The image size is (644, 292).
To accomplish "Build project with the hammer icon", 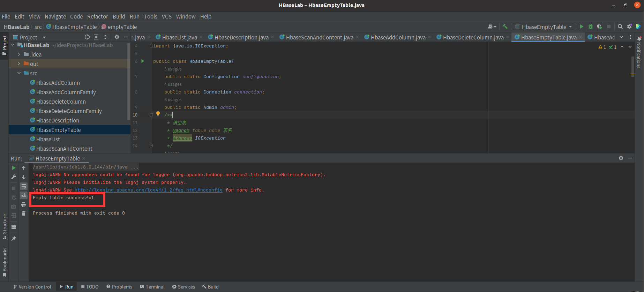I will pos(505,27).
